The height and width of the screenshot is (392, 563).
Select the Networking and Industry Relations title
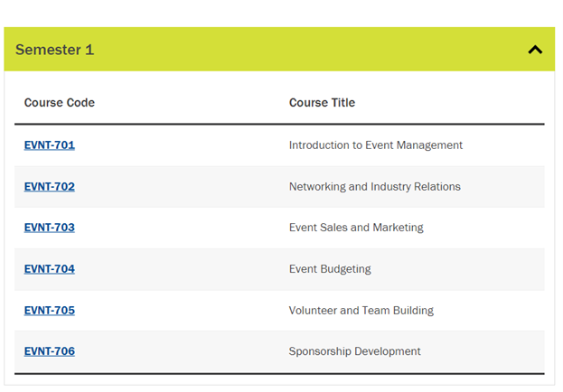[x=374, y=187]
